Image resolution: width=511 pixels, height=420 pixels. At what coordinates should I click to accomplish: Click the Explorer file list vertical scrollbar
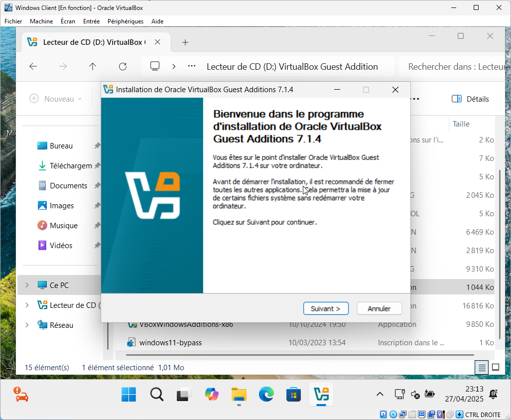click(x=500, y=255)
